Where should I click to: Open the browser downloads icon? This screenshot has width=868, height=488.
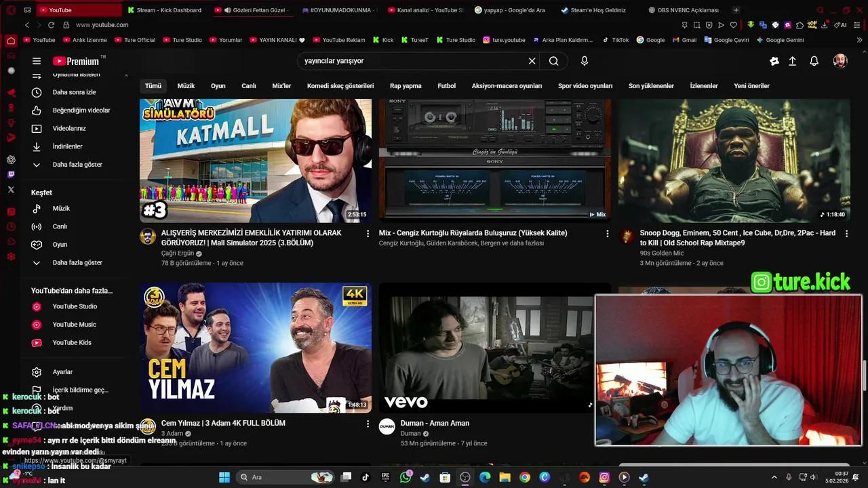[825, 25]
